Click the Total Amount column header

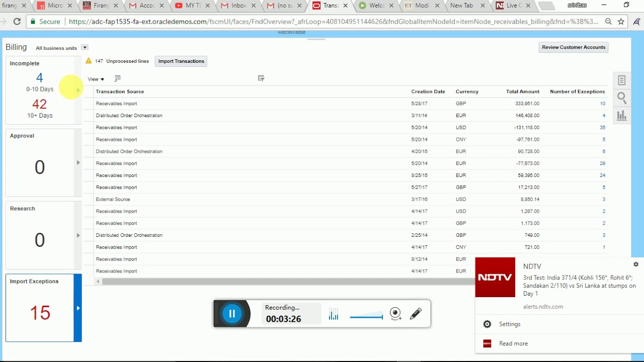click(x=523, y=92)
